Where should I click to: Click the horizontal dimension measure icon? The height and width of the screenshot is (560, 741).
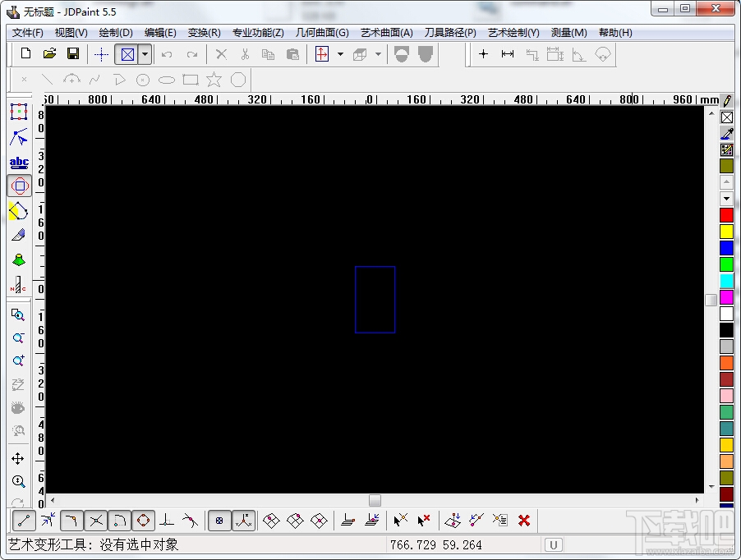pos(508,54)
